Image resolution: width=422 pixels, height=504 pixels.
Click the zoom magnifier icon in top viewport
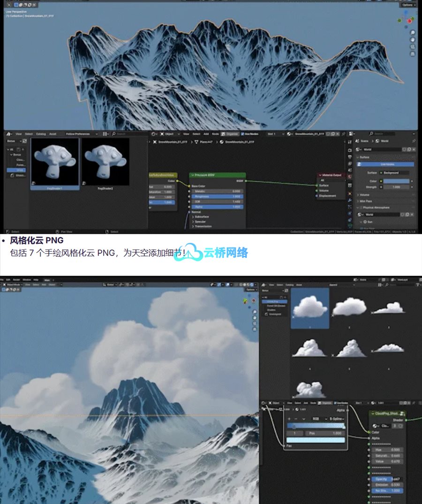coord(412,33)
